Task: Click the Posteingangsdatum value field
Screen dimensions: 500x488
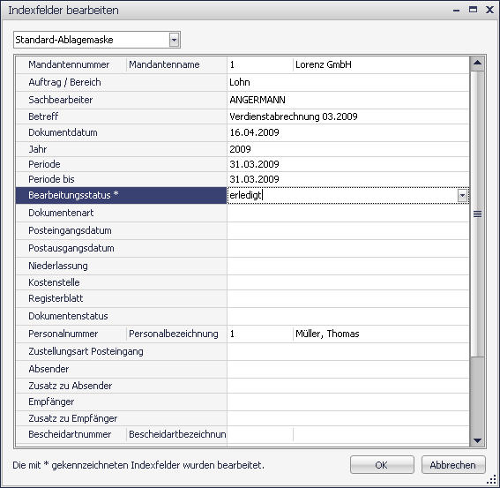Action: point(348,230)
